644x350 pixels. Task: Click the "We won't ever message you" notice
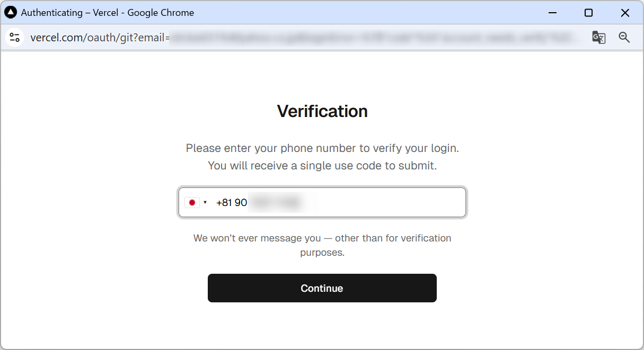coord(322,238)
